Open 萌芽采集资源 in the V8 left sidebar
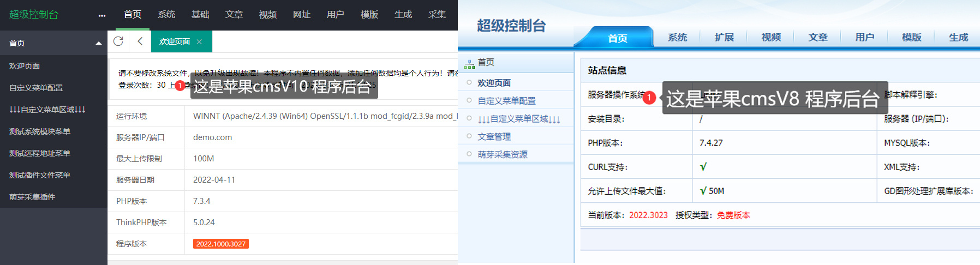The image size is (980, 265). [502, 155]
